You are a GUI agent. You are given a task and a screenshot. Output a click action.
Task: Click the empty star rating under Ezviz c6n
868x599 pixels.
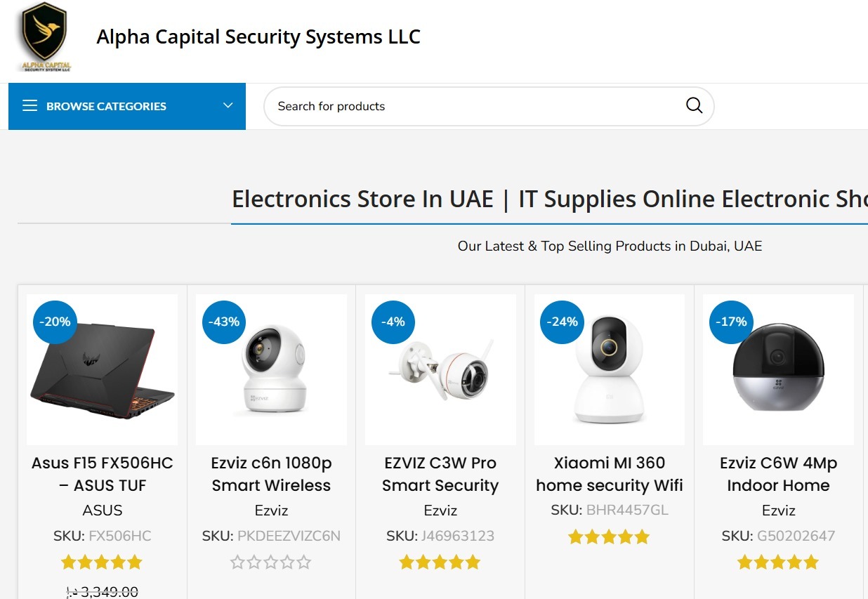click(x=271, y=562)
